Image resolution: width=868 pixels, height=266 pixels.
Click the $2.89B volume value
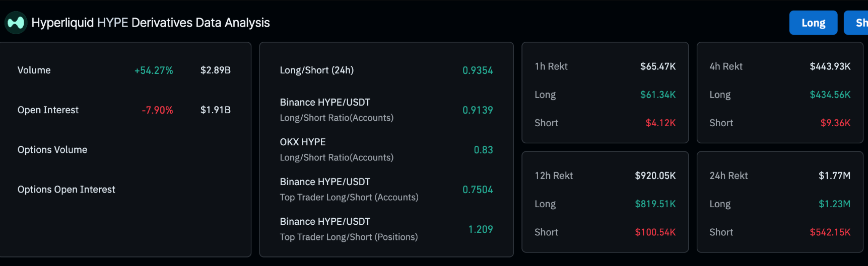tap(216, 70)
